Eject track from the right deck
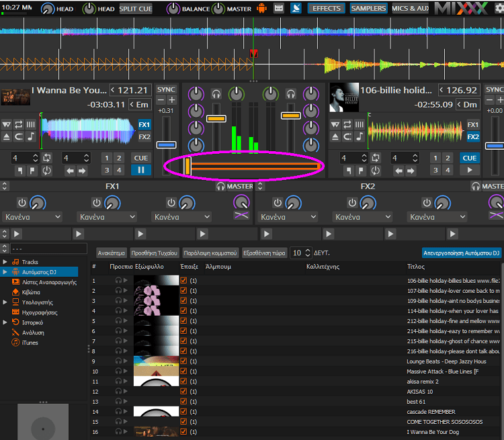The image size is (504, 440). click(335, 137)
